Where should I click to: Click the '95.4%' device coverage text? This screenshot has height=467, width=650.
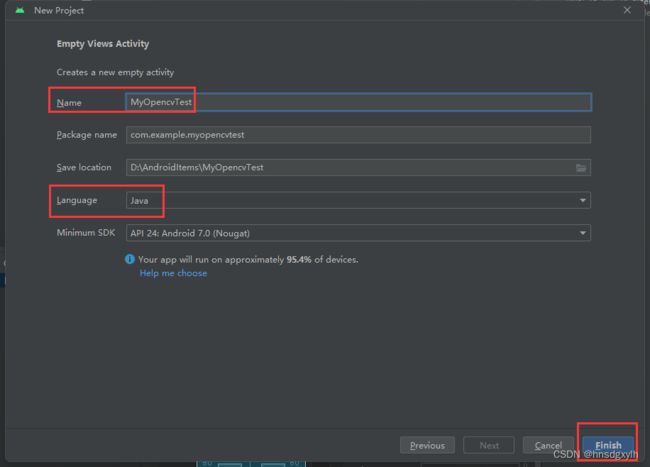pos(299,259)
